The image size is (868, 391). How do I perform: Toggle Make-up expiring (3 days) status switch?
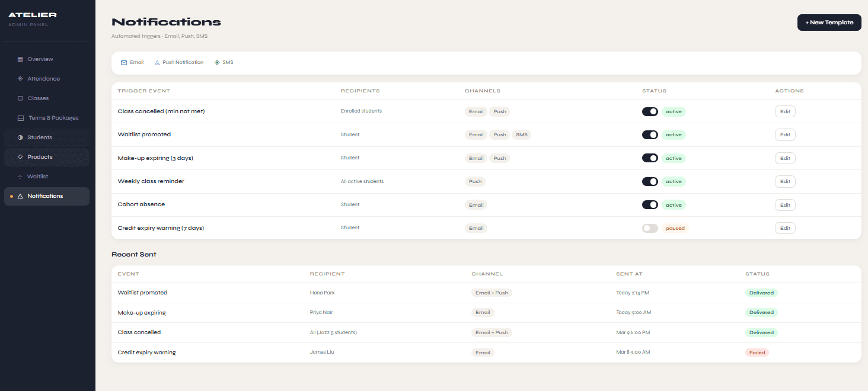[650, 158]
